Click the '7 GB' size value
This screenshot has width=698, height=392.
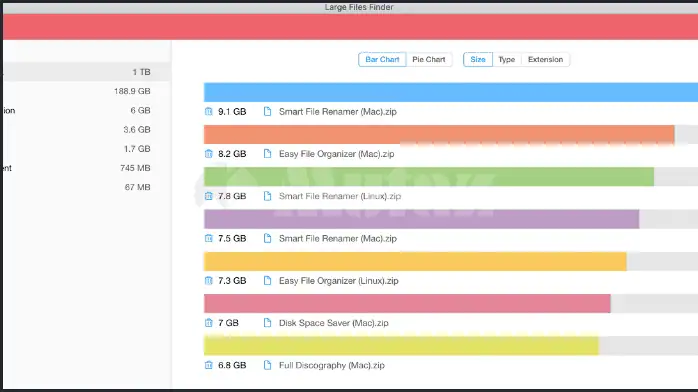pyautogui.click(x=228, y=323)
